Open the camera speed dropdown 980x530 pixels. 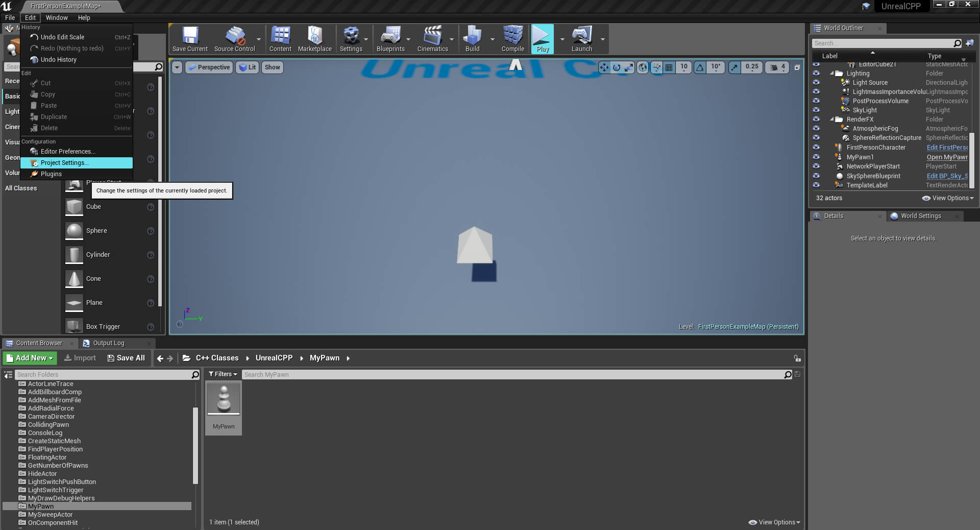(x=777, y=67)
